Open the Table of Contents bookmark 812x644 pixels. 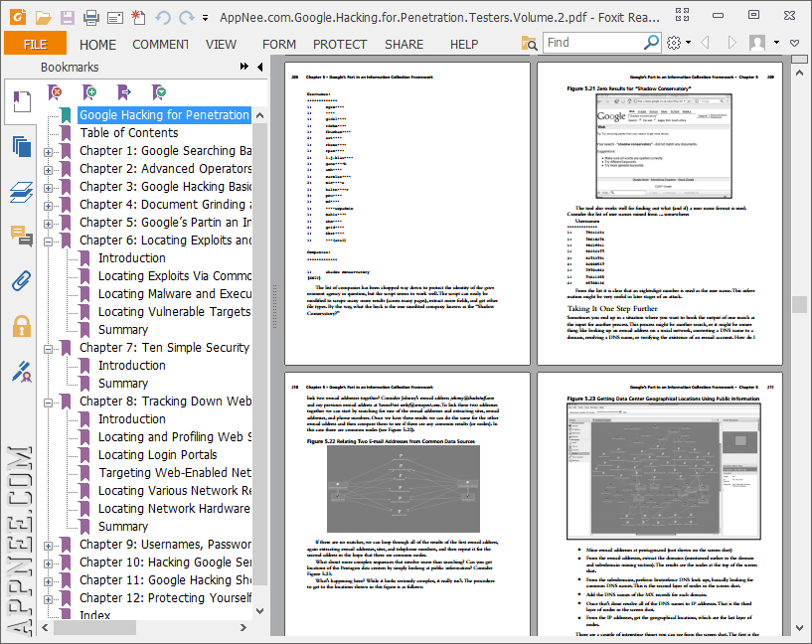click(129, 133)
